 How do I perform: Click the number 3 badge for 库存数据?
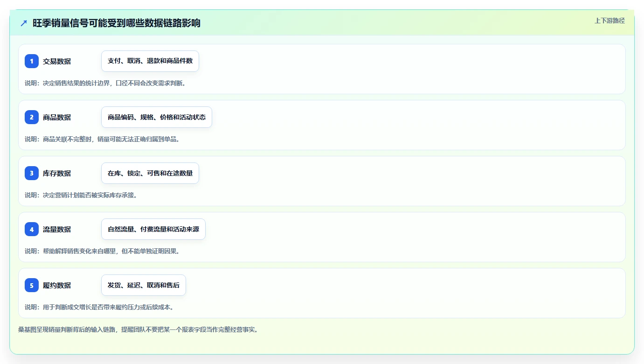(32, 173)
